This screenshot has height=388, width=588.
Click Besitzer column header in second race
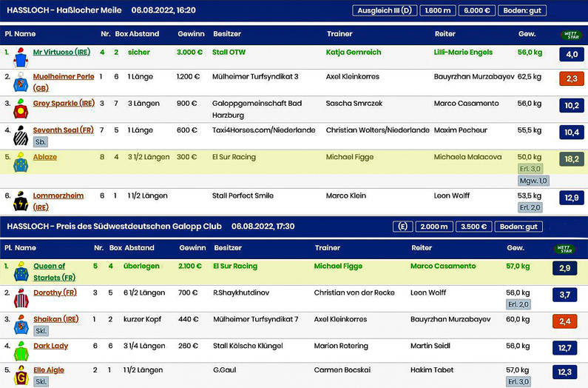point(228,248)
